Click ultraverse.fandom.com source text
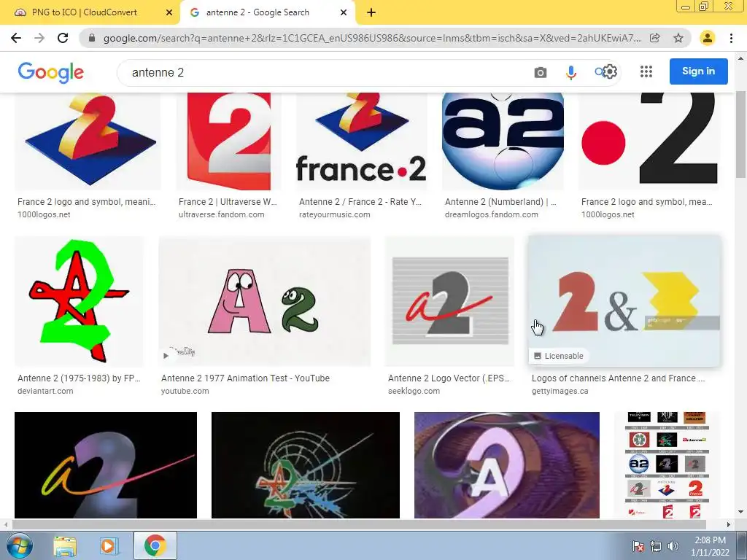This screenshot has width=747, height=560. coord(222,214)
